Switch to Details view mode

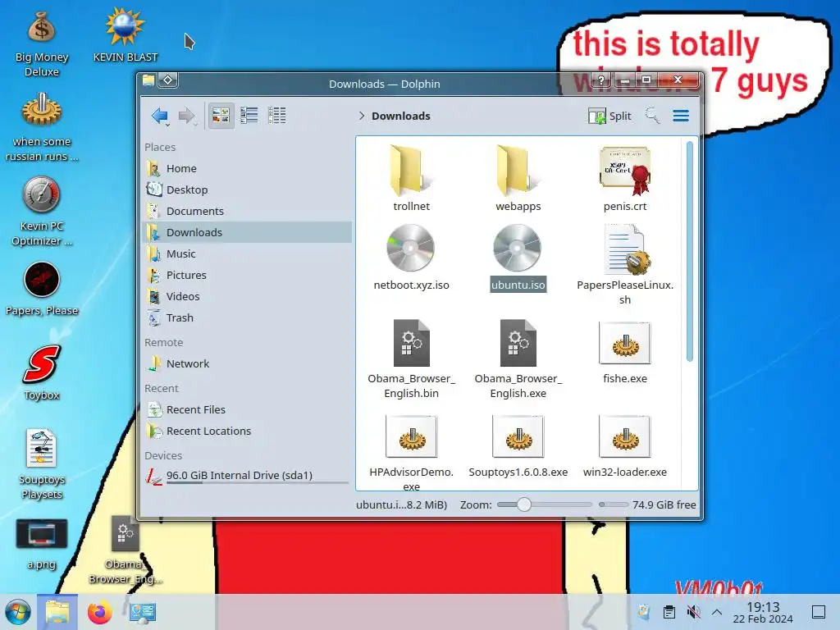tap(277, 115)
